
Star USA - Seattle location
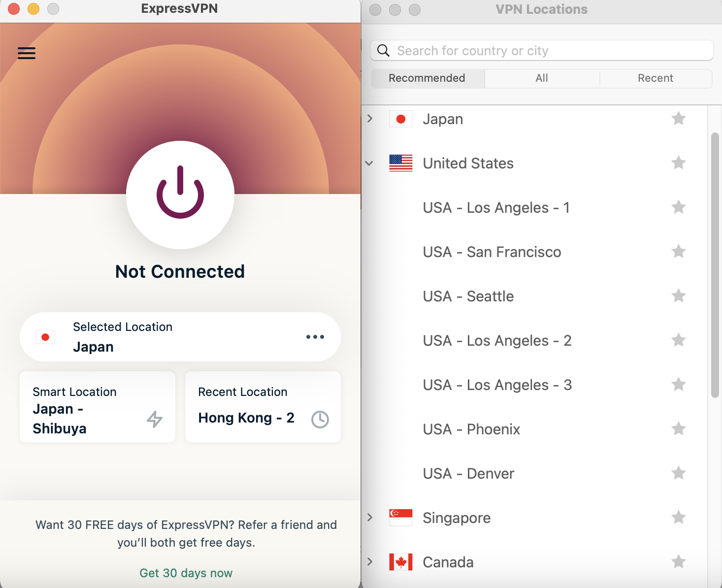coord(679,295)
